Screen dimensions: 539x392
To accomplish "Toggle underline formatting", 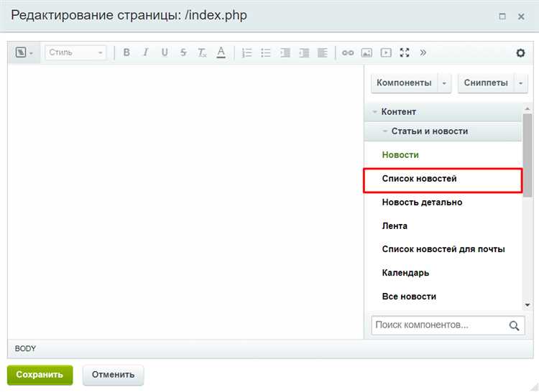I will tap(165, 52).
